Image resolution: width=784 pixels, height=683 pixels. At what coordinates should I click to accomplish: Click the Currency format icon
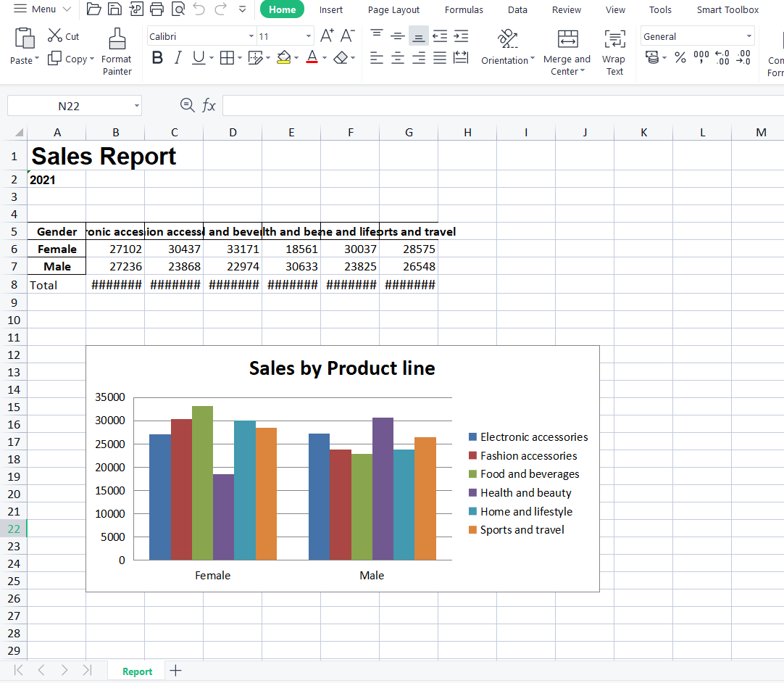pyautogui.click(x=652, y=57)
